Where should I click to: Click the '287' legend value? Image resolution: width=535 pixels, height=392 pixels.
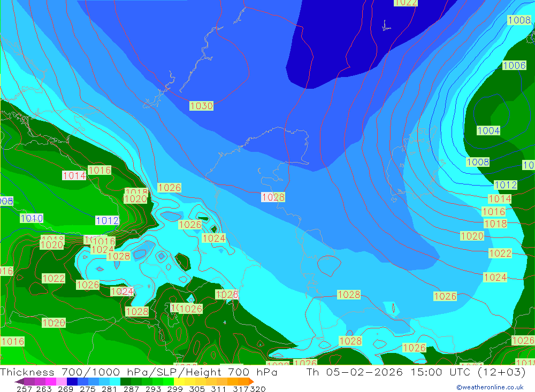131,389
